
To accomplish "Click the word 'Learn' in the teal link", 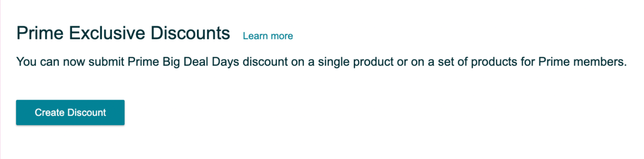I will 255,36.
